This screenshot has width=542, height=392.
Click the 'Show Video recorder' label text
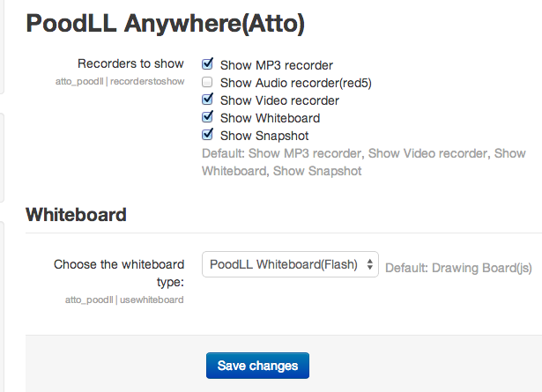click(279, 100)
